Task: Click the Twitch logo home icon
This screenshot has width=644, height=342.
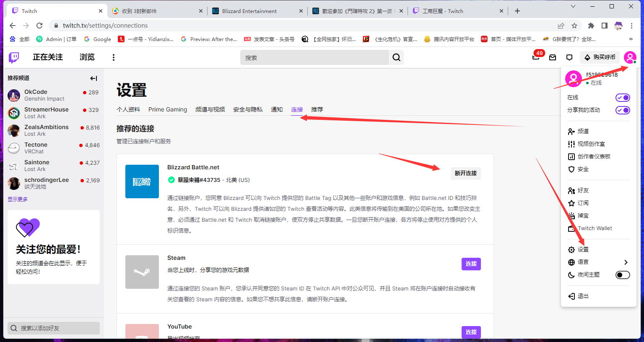Action: (14, 57)
